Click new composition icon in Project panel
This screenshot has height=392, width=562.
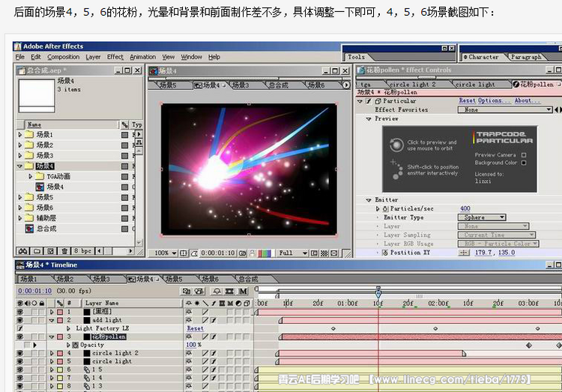[50, 251]
